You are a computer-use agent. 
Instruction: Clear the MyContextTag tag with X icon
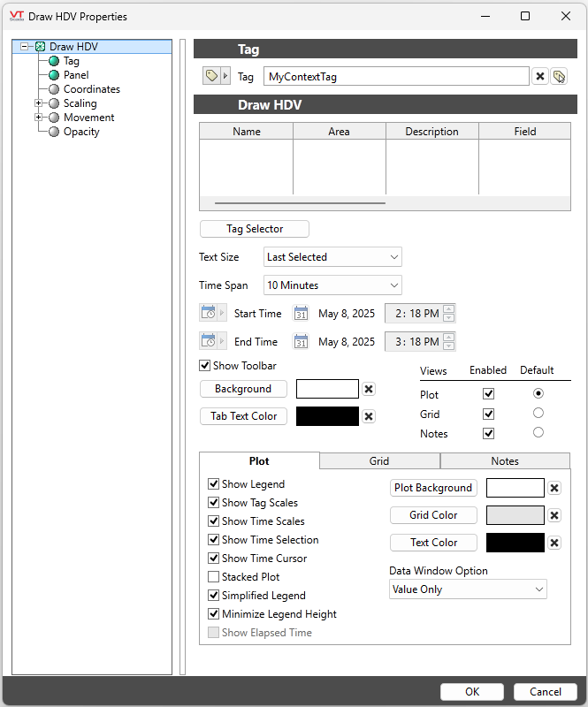(x=540, y=77)
